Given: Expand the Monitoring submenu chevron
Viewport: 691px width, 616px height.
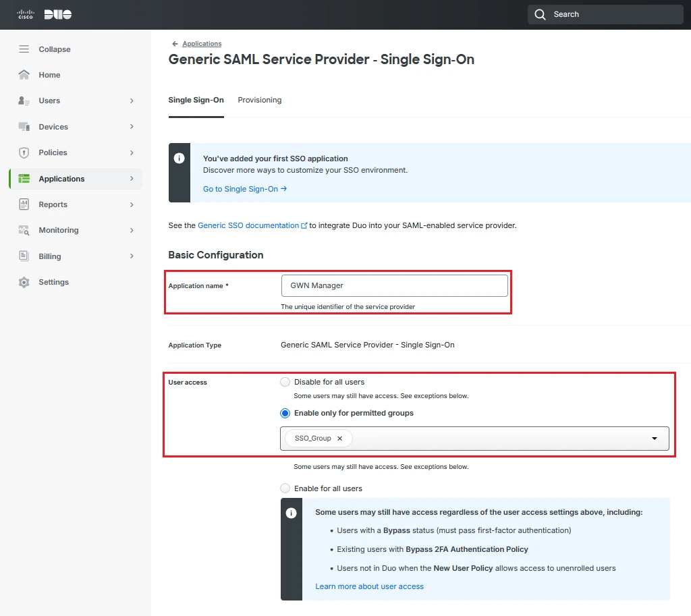Looking at the screenshot, I should tap(132, 231).
